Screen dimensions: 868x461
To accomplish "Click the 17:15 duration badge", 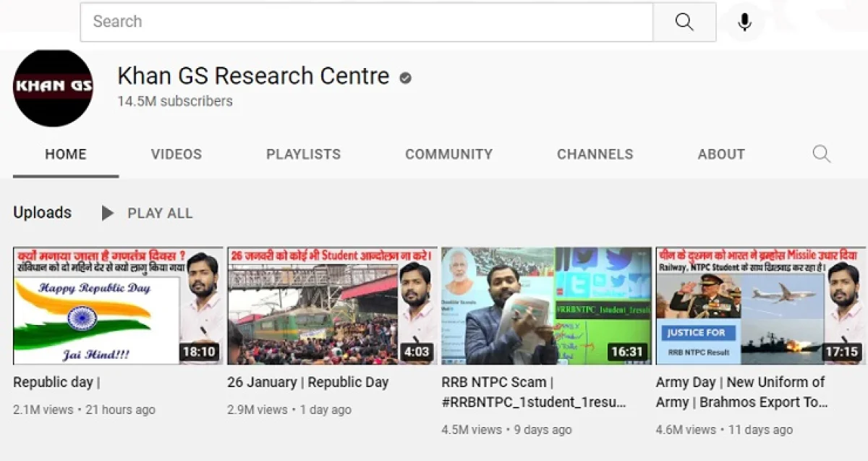I will [841, 352].
